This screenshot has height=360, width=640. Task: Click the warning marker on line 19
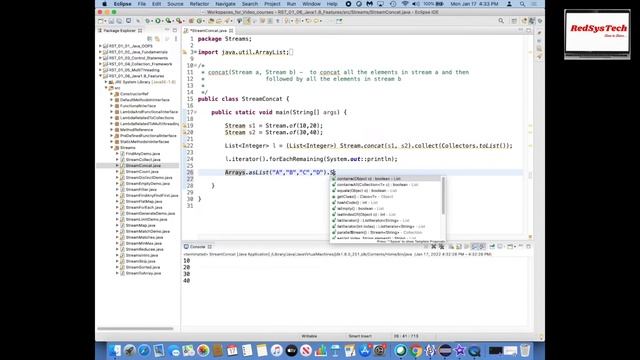(184, 126)
